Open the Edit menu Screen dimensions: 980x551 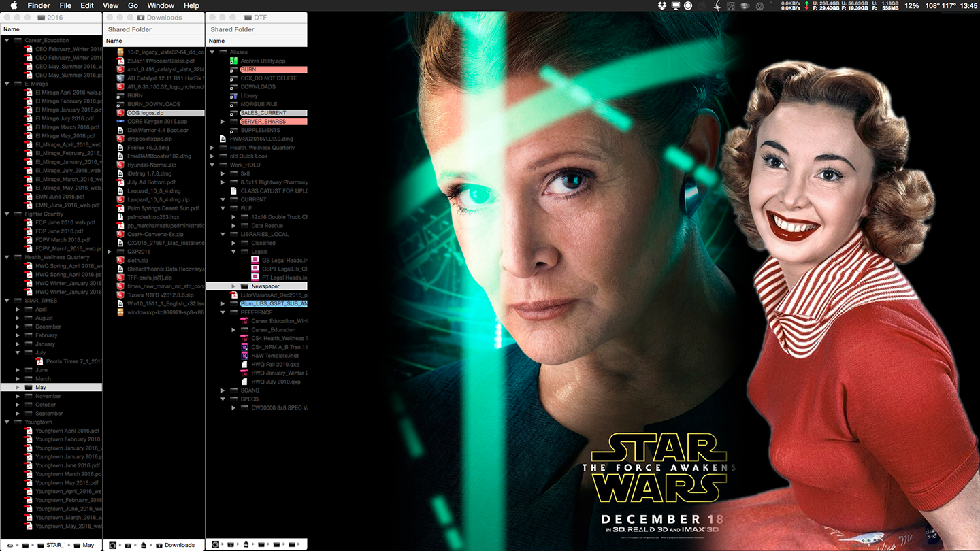[x=87, y=5]
